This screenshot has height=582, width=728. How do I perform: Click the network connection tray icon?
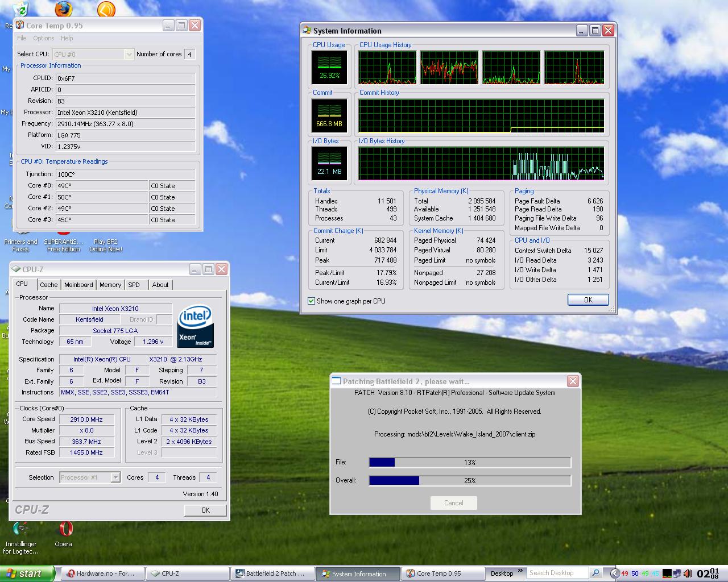pos(677,573)
